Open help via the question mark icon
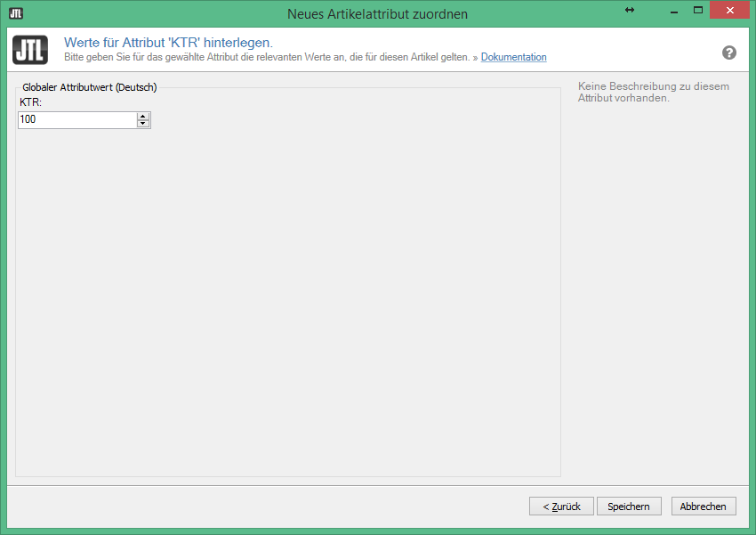Screen dimensions: 756x535 [729, 53]
